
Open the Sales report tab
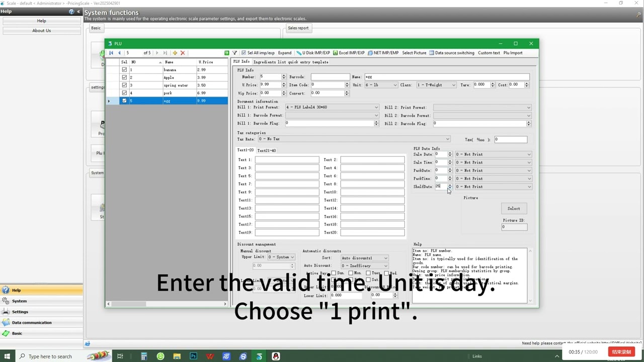(298, 28)
